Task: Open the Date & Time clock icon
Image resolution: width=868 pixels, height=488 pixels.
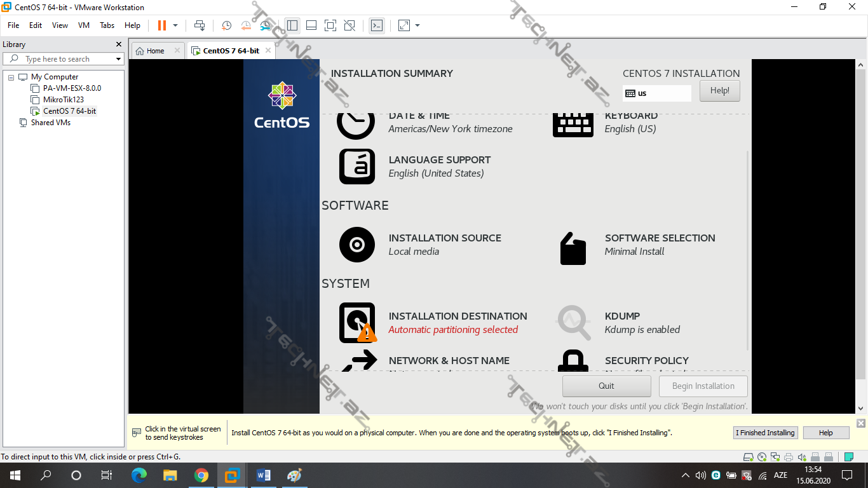Action: click(356, 123)
